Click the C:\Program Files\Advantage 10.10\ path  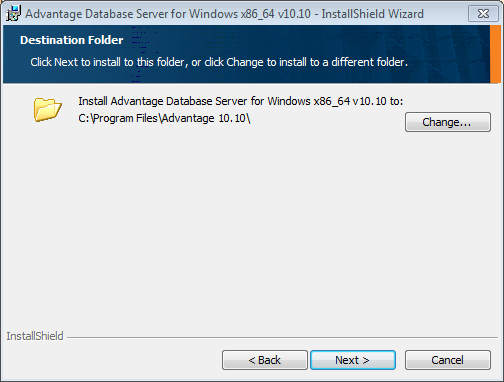(164, 118)
